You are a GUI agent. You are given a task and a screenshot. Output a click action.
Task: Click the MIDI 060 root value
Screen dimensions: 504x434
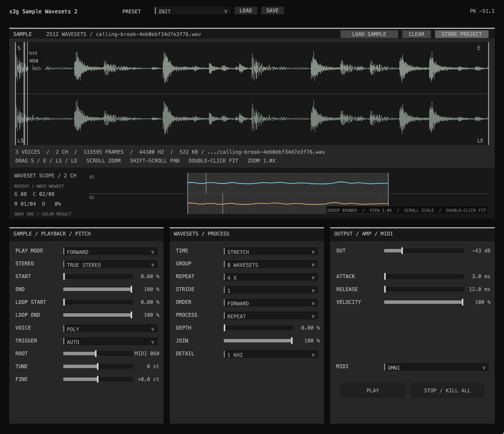(x=147, y=354)
